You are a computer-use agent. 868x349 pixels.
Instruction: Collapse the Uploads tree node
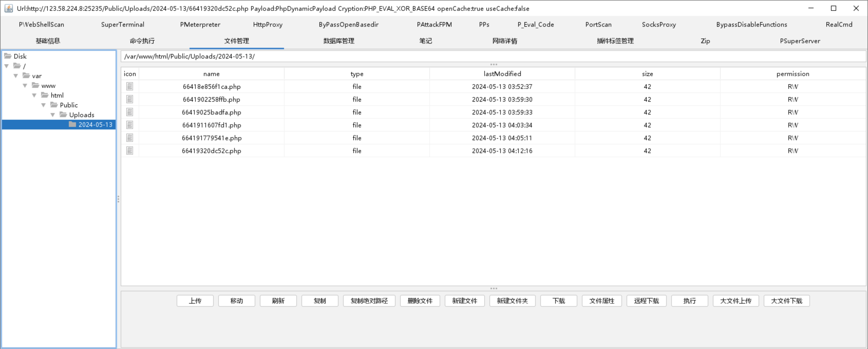point(53,115)
